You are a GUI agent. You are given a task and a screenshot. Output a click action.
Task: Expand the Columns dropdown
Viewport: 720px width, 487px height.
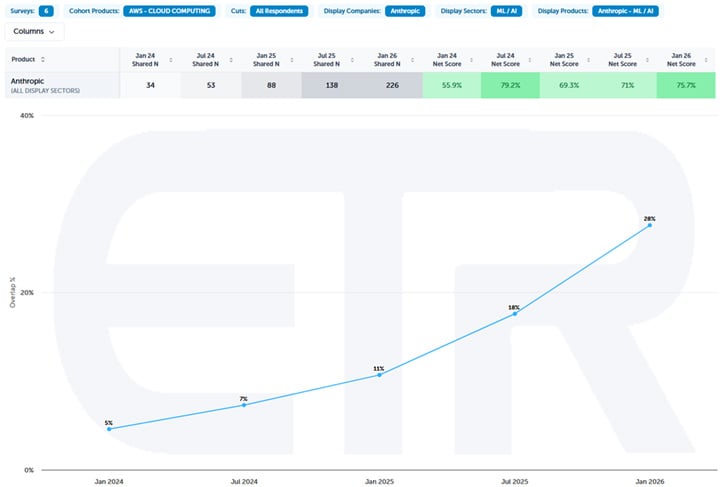pos(35,32)
